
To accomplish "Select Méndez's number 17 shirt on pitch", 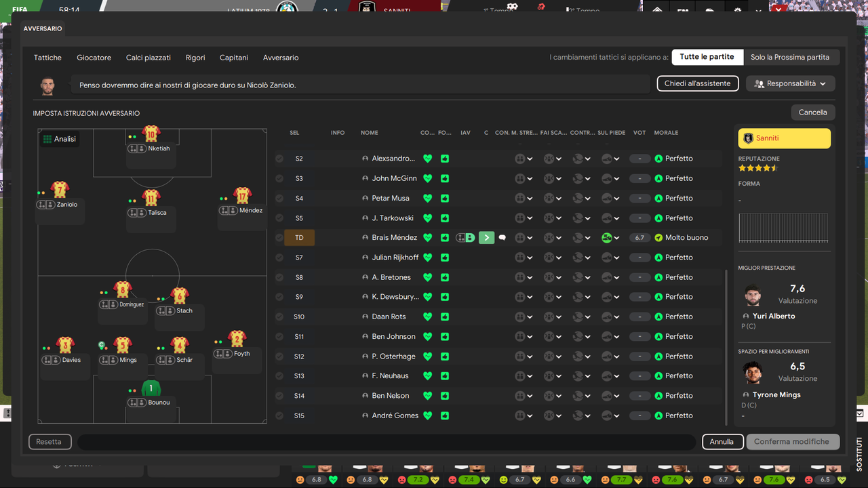I will click(243, 195).
